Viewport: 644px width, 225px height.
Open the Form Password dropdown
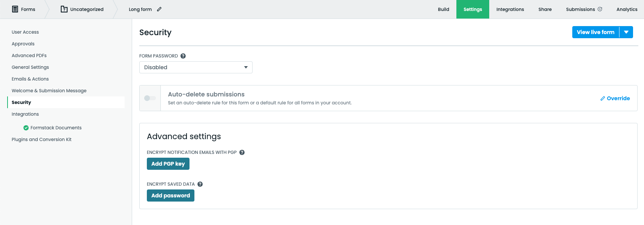tap(196, 67)
